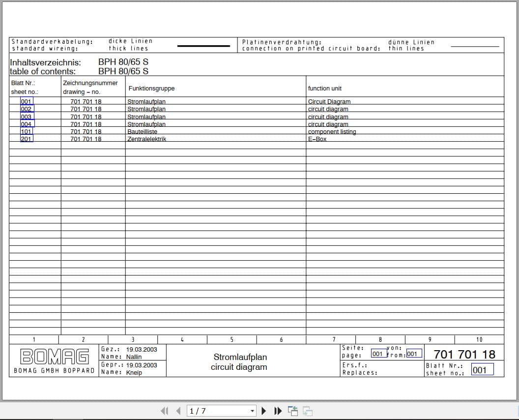Click the BOMAG logo
The image size is (519, 420).
coord(55,357)
